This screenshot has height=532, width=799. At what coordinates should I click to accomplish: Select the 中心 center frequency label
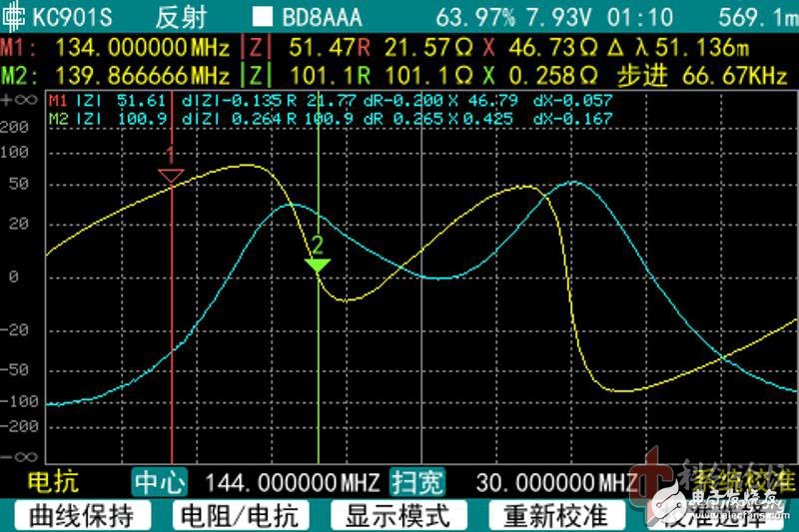[160, 483]
